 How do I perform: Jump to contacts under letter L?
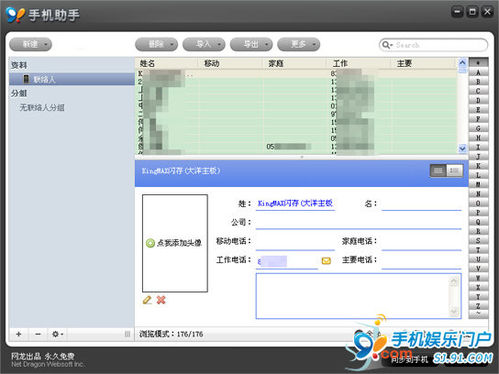(x=478, y=175)
